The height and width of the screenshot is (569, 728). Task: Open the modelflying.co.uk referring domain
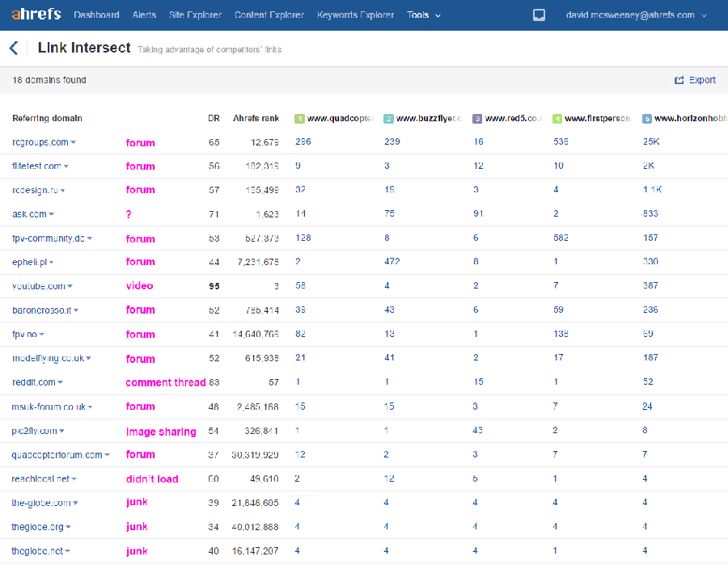tap(49, 359)
